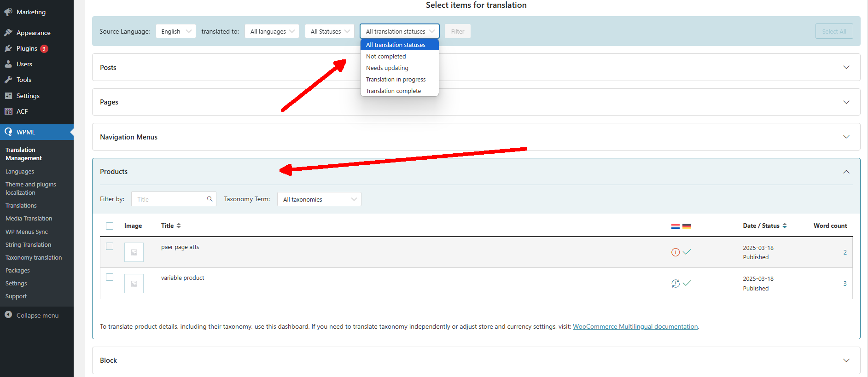
Task: Click the WPML logo icon
Action: [8, 132]
